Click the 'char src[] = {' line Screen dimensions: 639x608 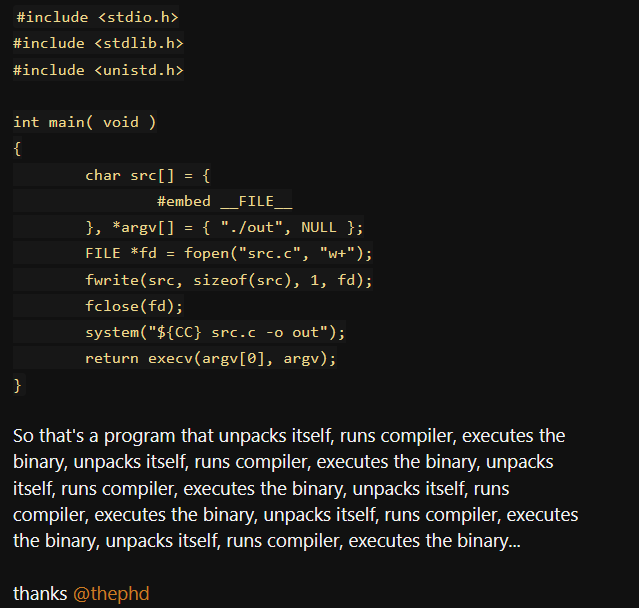tap(148, 175)
